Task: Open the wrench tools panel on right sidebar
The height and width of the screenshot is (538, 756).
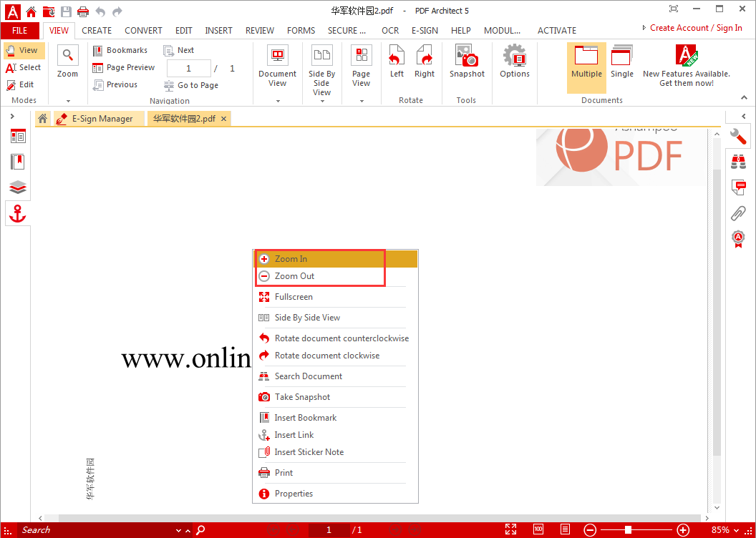Action: 738,137
